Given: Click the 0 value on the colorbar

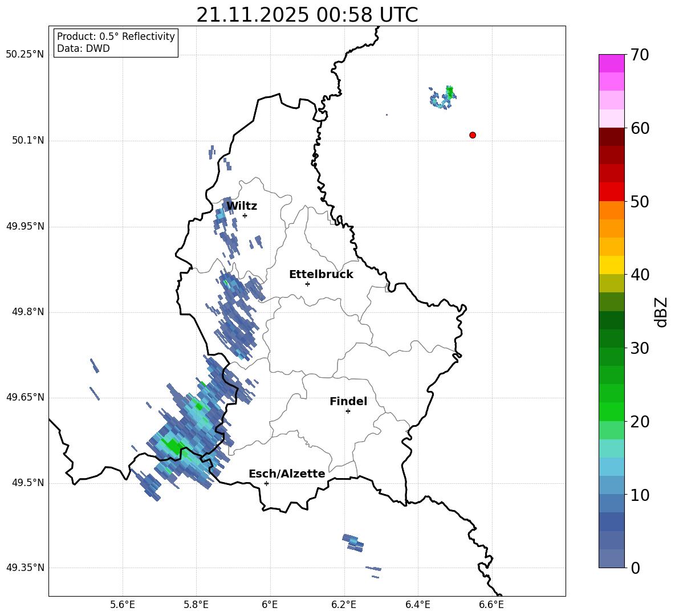Looking at the screenshot, I should [x=635, y=568].
